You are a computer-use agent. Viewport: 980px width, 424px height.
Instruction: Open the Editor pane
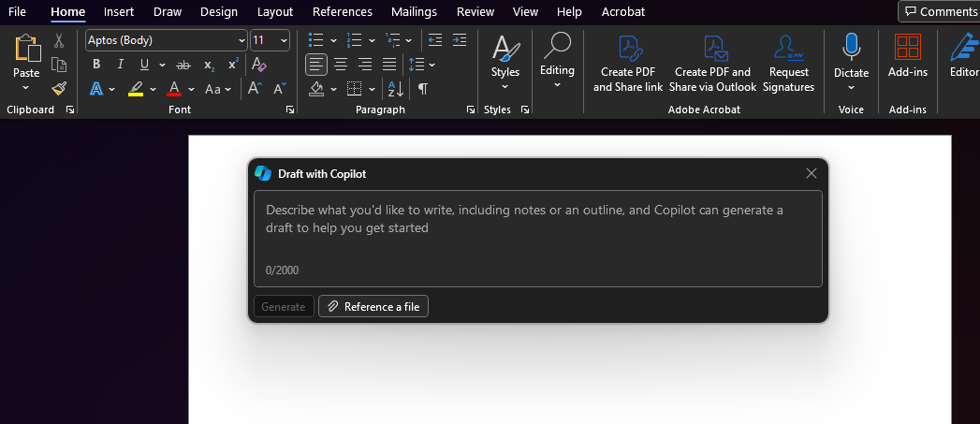(964, 56)
